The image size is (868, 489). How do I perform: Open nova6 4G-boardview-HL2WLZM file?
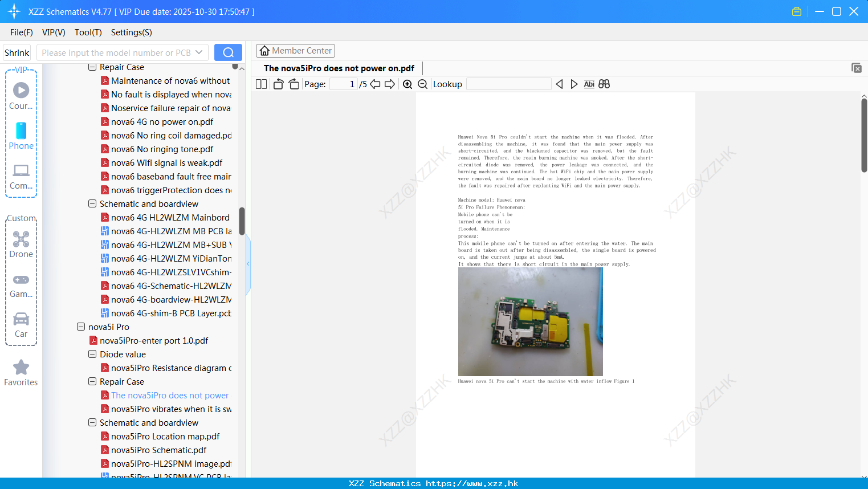tap(166, 300)
